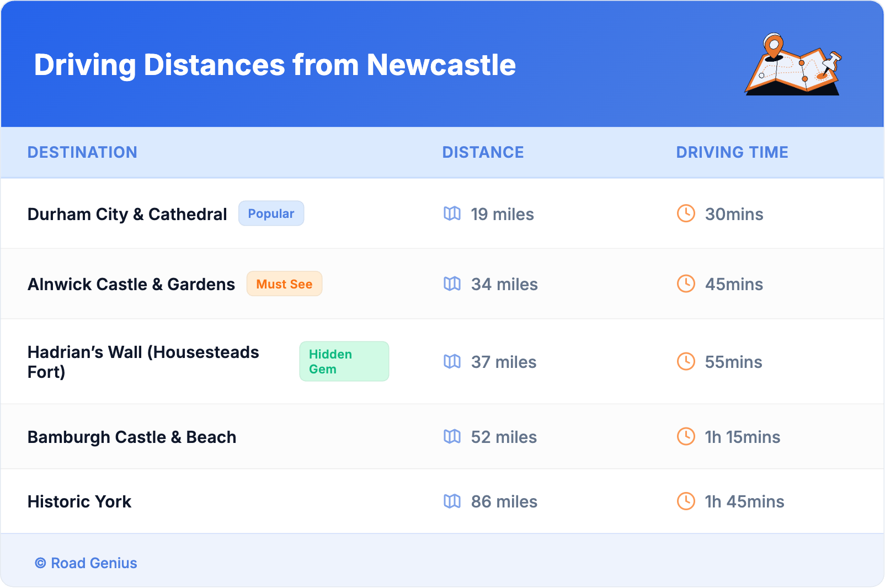Click the map icon beside 86 miles
This screenshot has height=588, width=885.
point(452,501)
